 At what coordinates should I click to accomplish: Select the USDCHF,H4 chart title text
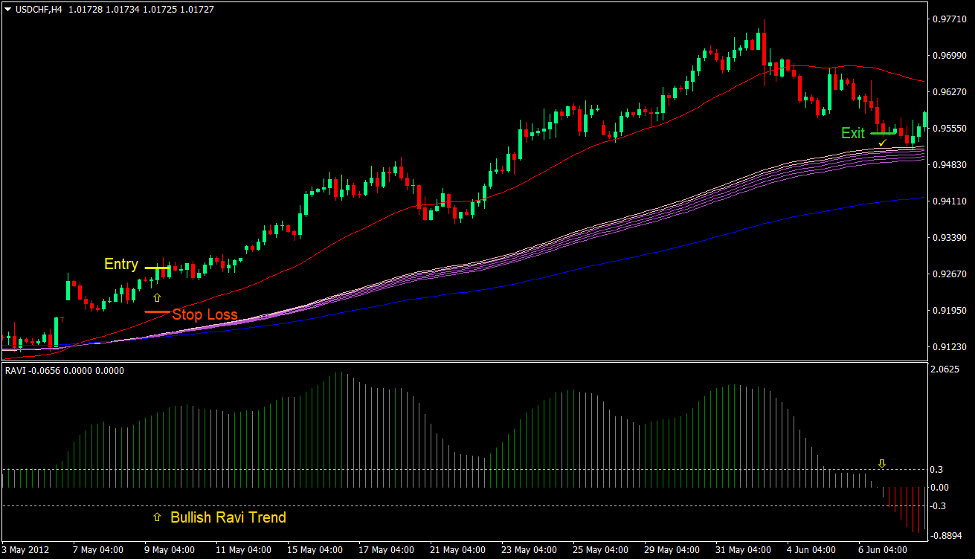tap(39, 10)
